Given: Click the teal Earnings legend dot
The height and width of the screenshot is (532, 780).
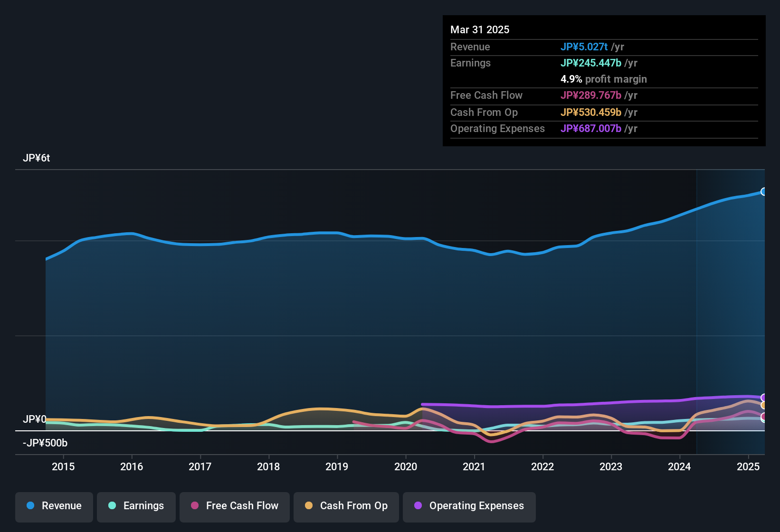Looking at the screenshot, I should coord(113,506).
